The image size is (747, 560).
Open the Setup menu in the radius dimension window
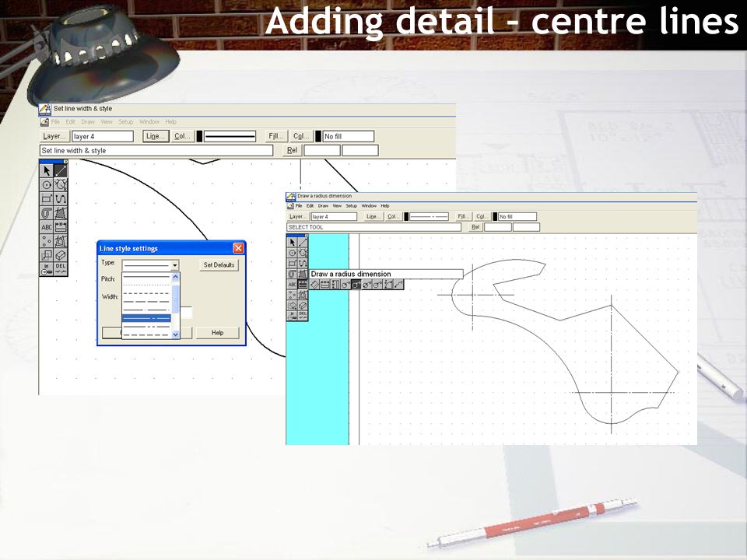pyautogui.click(x=351, y=205)
